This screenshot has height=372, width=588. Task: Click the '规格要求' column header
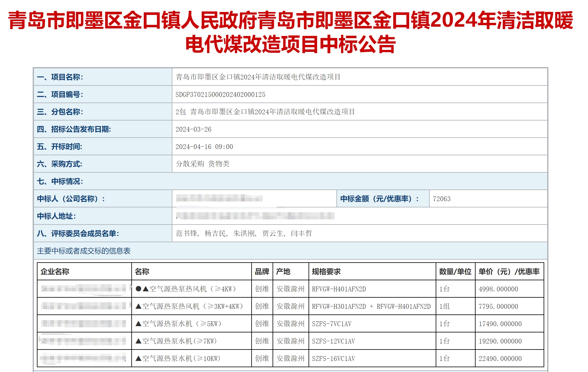point(326,272)
